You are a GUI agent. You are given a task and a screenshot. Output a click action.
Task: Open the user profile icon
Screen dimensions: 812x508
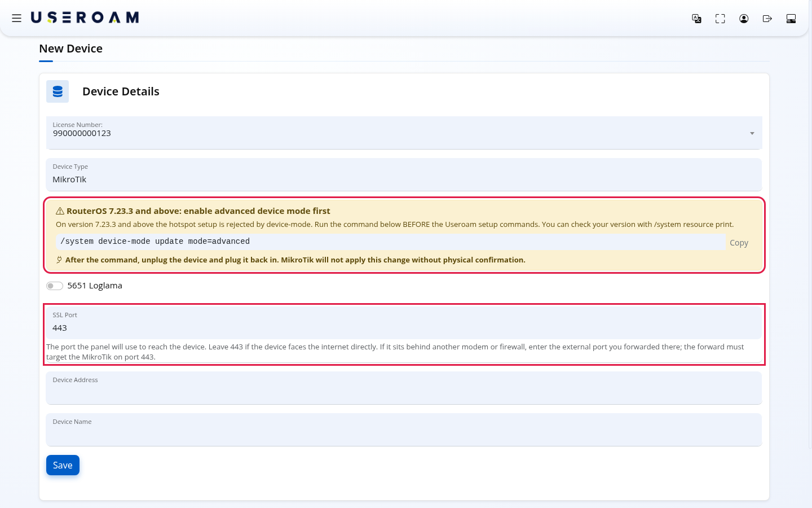[x=744, y=19]
